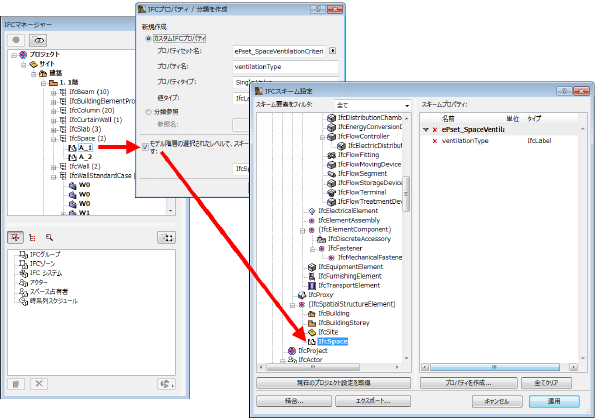Select IfcBuildingStorey in scheme tree

(344, 323)
